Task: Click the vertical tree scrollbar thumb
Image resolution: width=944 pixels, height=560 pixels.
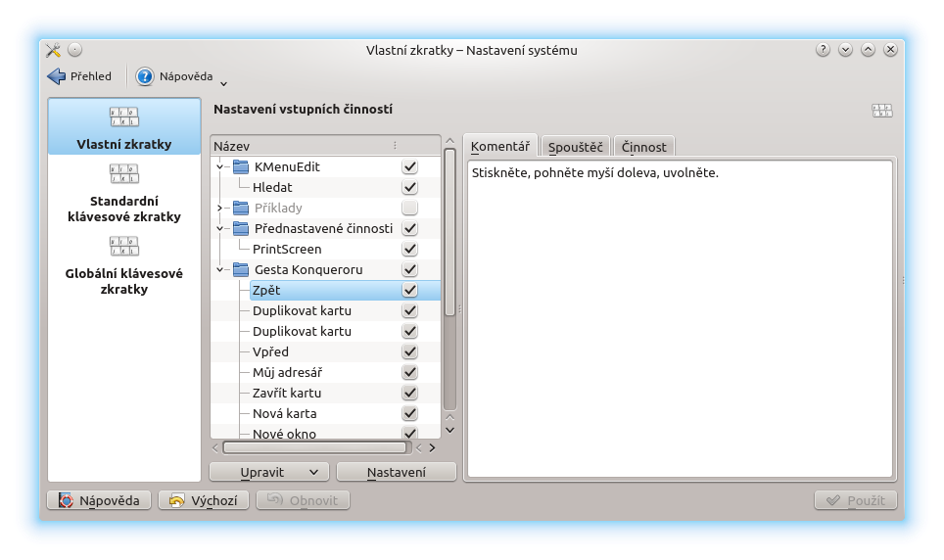Action: [x=449, y=232]
